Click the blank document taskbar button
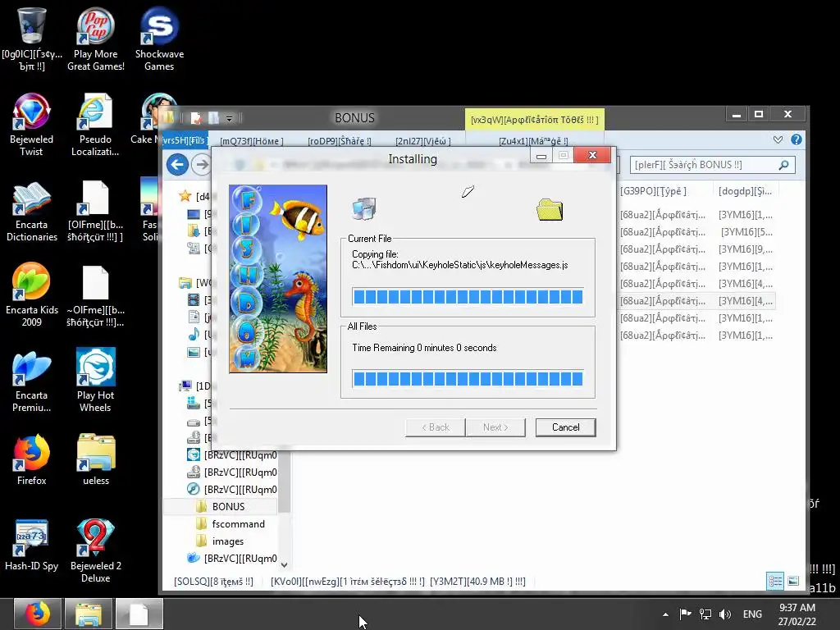The height and width of the screenshot is (630, 840). coord(139,614)
